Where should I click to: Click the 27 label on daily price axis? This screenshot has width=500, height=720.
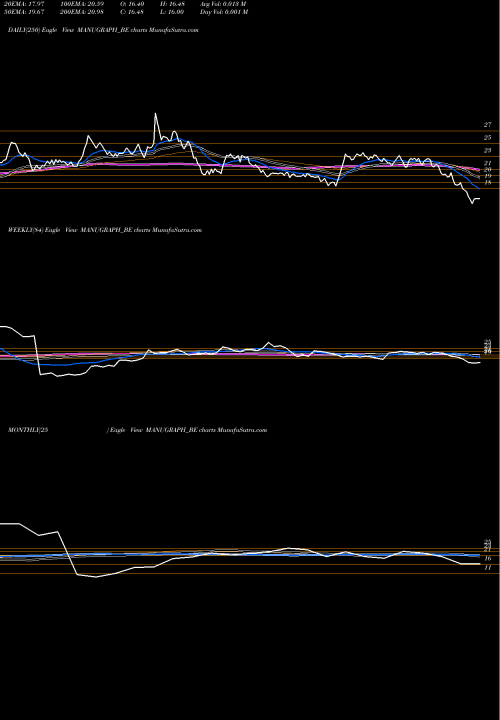coord(488,125)
